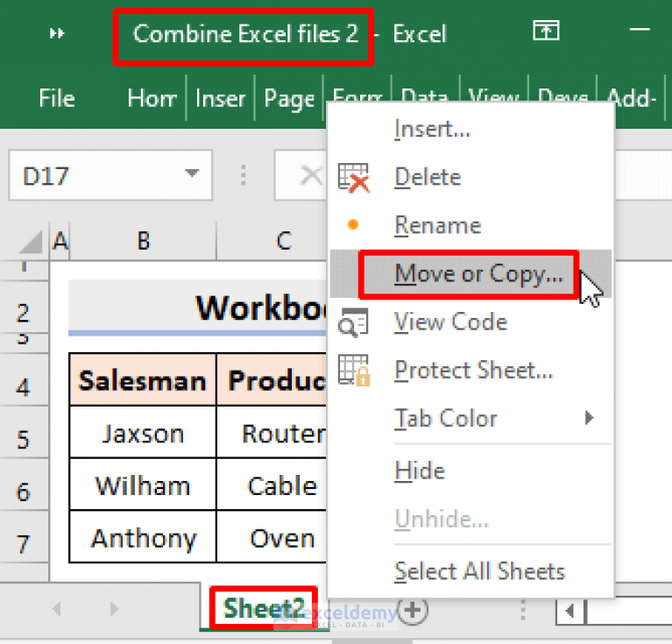Open the Add-ins ribbon tab

(x=632, y=98)
